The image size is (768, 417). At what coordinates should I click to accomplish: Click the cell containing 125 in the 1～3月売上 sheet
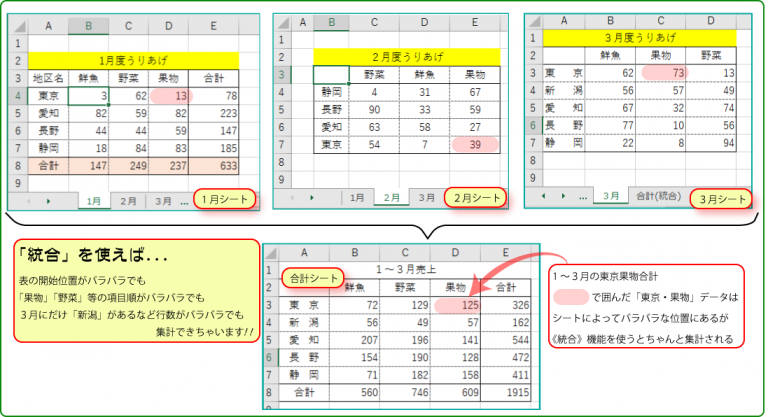point(456,305)
